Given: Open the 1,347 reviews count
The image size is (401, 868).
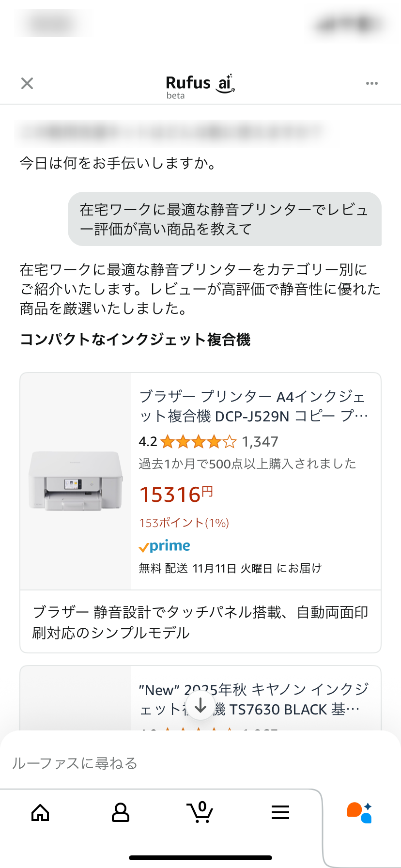Looking at the screenshot, I should pyautogui.click(x=260, y=442).
